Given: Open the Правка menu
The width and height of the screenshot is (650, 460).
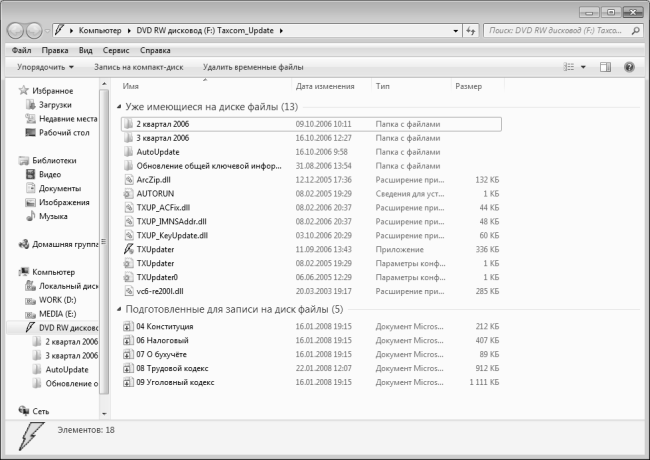Looking at the screenshot, I should [55, 50].
